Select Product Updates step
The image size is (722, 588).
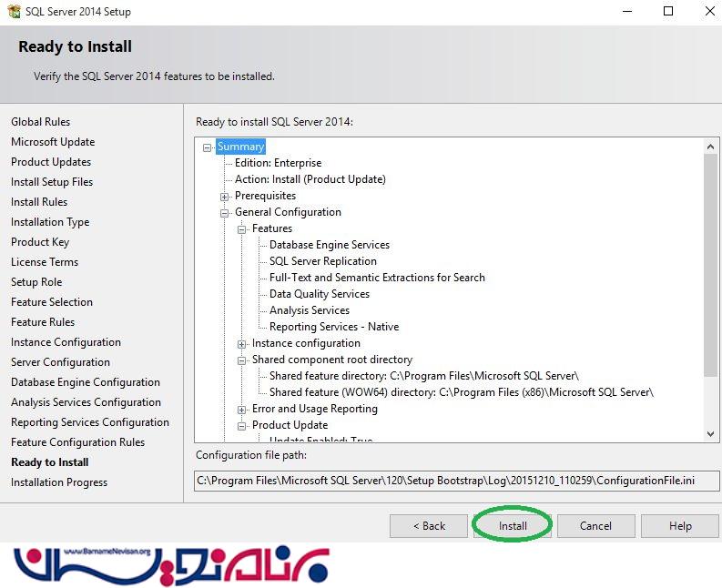[51, 162]
